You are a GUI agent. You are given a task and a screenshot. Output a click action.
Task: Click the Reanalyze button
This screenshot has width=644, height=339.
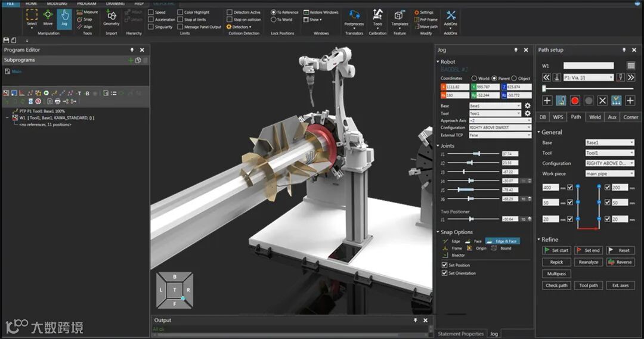pos(589,262)
